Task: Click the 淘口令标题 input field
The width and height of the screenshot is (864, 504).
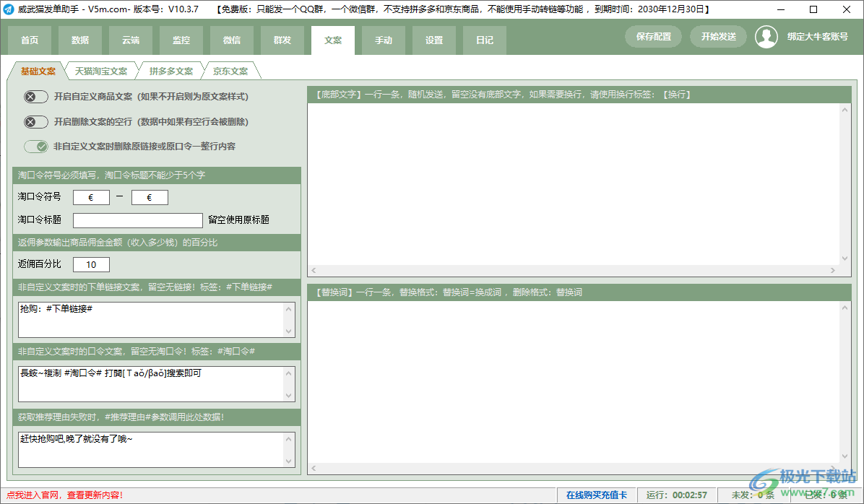Action: pyautogui.click(x=138, y=220)
